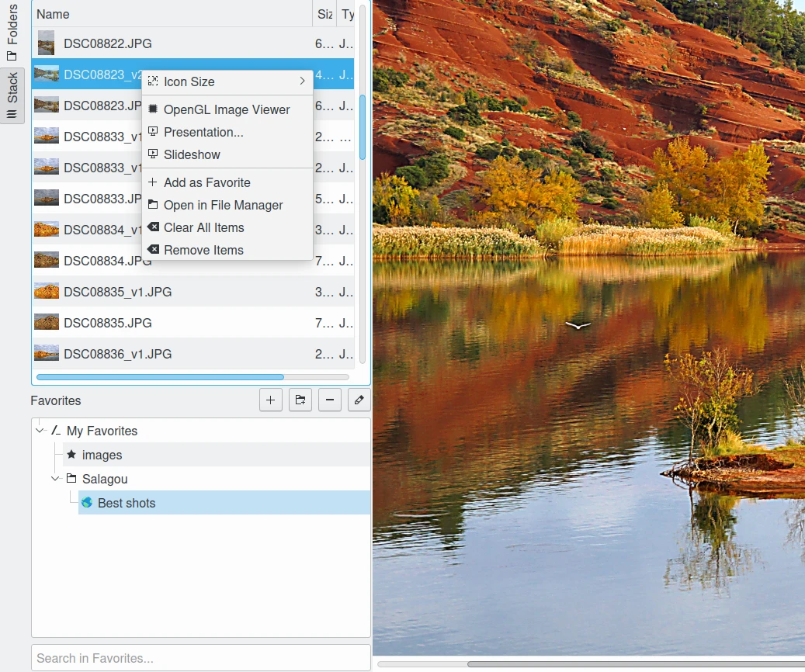Choose Clear All Items in menu
This screenshot has height=672, width=805.
203,227
